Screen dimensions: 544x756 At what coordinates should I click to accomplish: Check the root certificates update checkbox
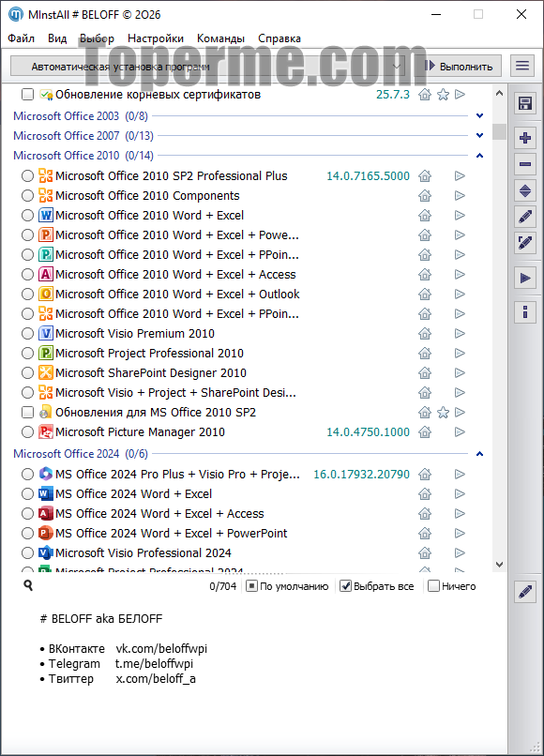click(x=27, y=95)
